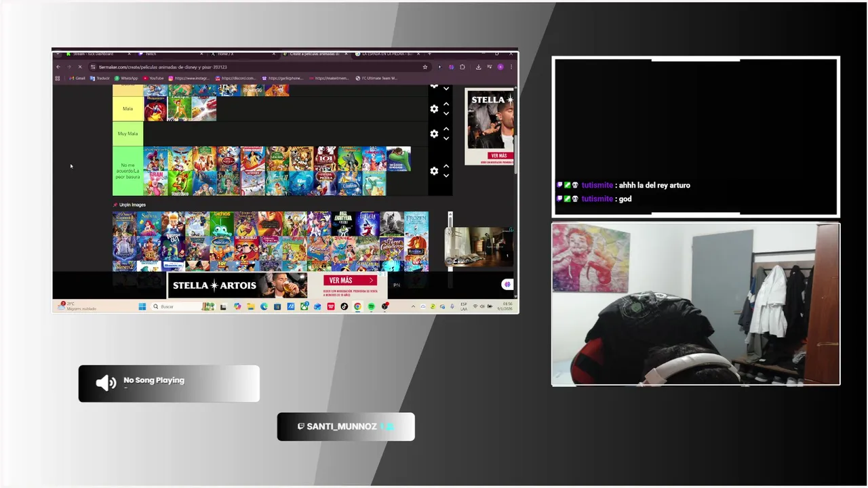The height and width of the screenshot is (488, 868).
Task: Move the Mala tier down with its arrow
Action: (446, 113)
